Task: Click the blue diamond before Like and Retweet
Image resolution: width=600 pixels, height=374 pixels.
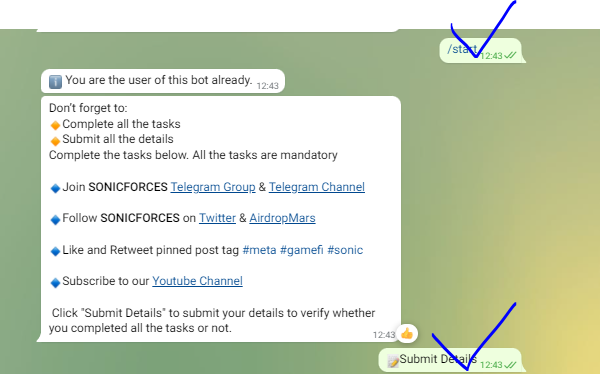Action: coord(55,251)
